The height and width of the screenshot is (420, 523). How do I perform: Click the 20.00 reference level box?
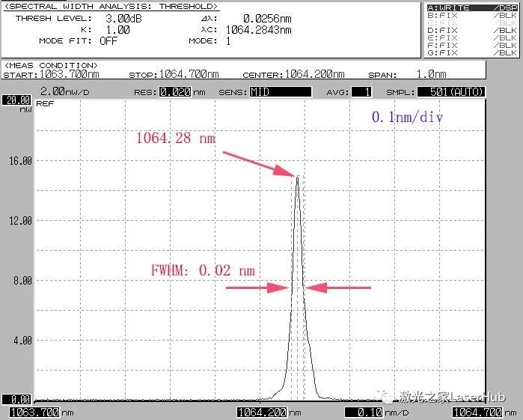pos(16,100)
